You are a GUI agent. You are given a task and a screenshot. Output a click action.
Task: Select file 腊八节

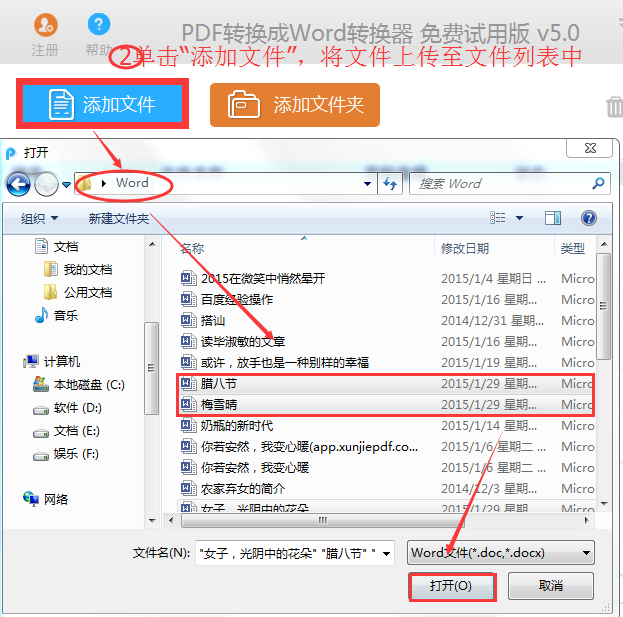tap(219, 384)
